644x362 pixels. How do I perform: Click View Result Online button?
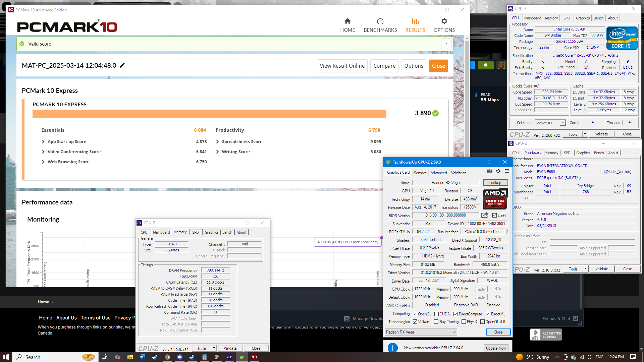[342, 66]
